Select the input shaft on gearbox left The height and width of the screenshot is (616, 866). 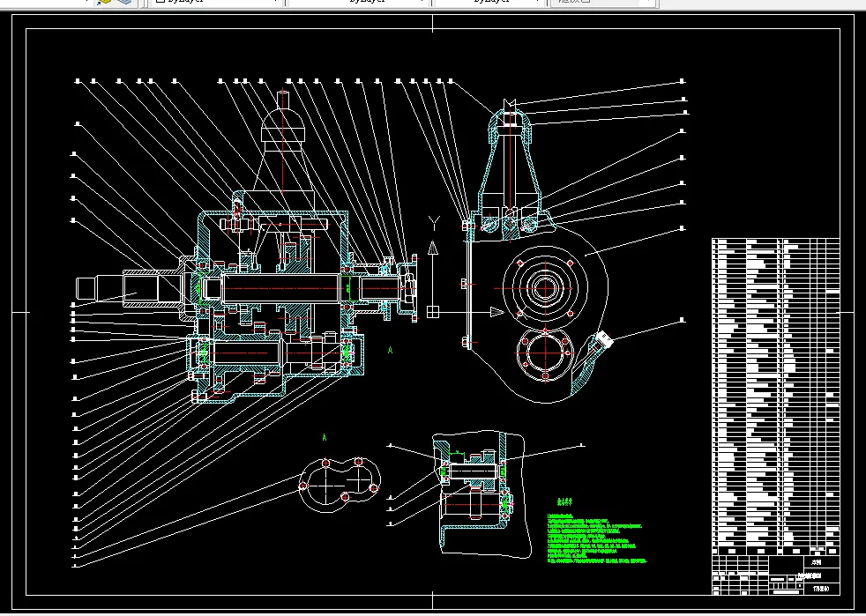(128, 290)
